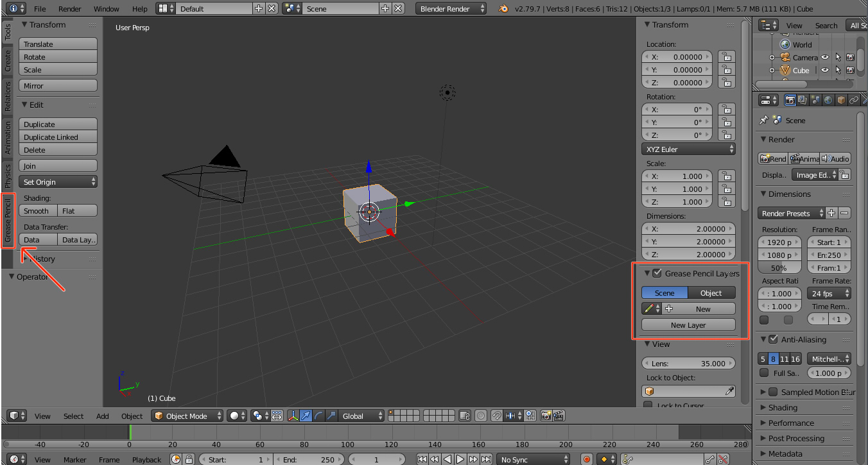Open the Help menu

point(140,9)
